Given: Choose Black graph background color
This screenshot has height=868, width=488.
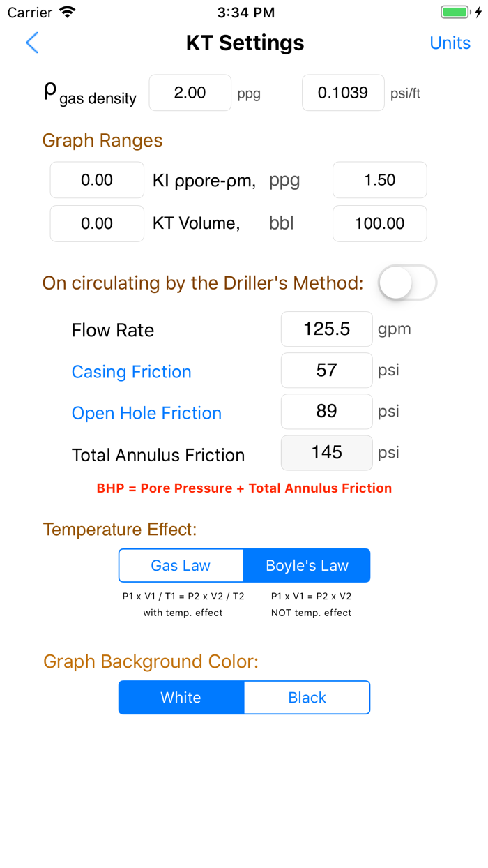Looking at the screenshot, I should (x=307, y=697).
